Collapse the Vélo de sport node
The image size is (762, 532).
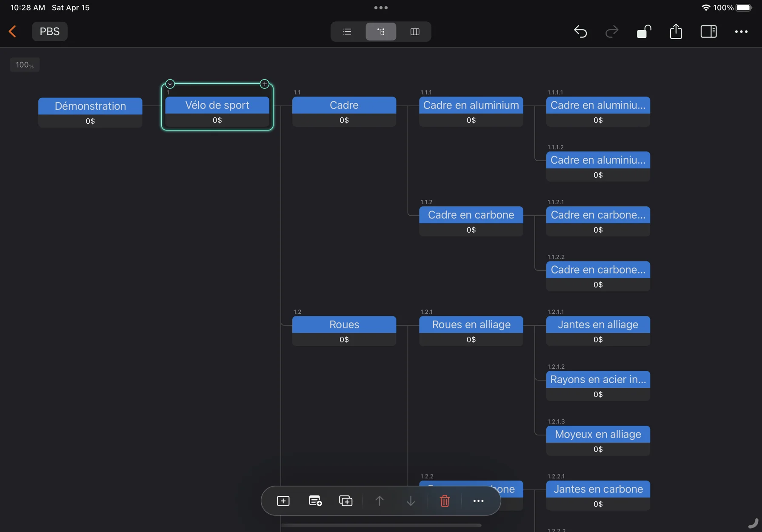coord(170,84)
